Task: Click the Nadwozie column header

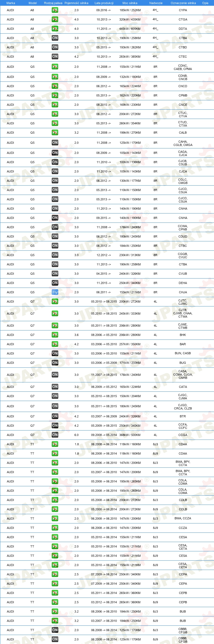Action: (156, 3)
